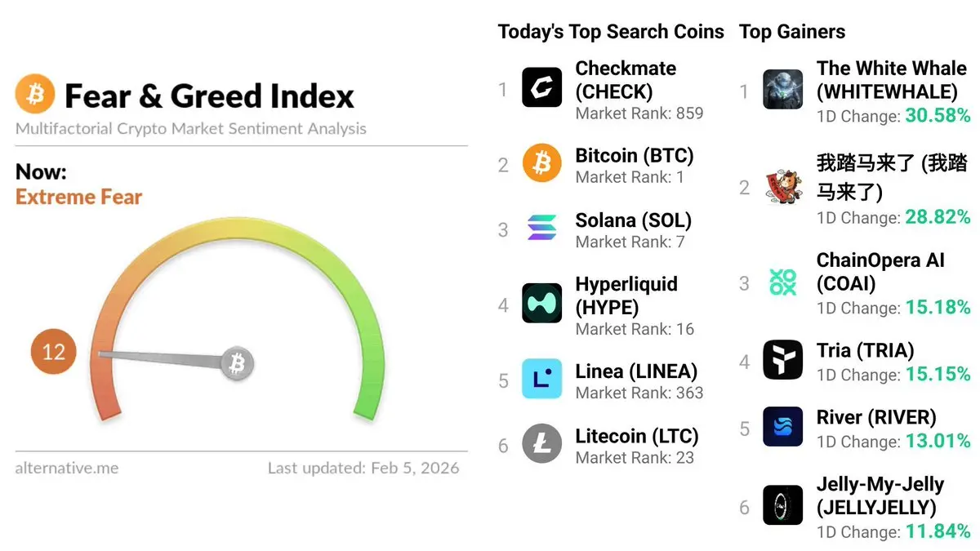Open the Bitcoin (BTC) name link
Screen dimensions: 980x551
pos(634,155)
